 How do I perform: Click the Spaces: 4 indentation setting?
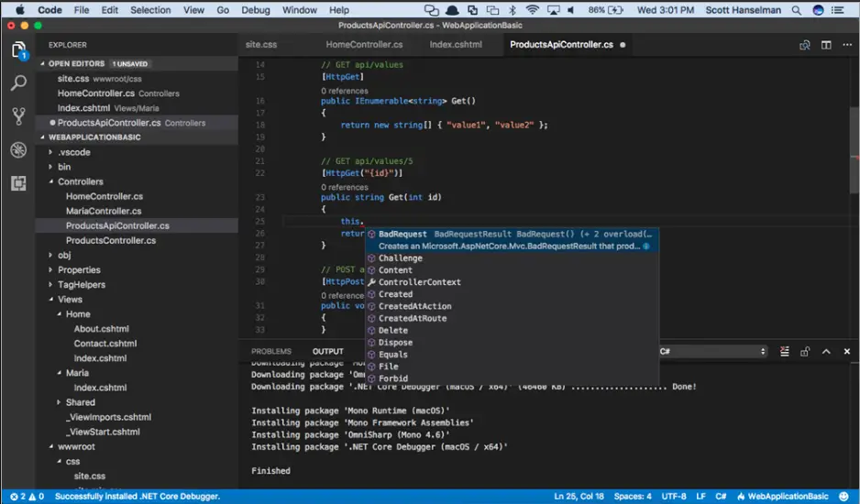[x=633, y=497]
